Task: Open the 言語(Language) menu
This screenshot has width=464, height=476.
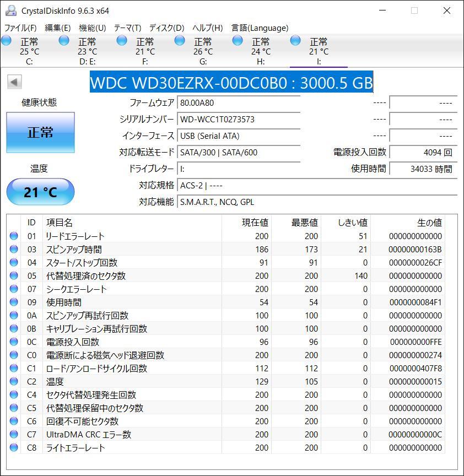Action: click(260, 28)
